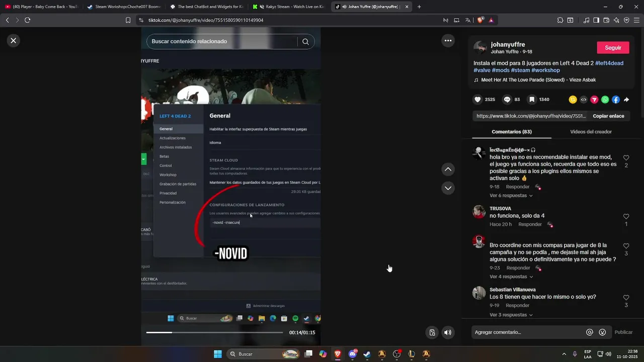Open the emoji picker in comment box
The width and height of the screenshot is (644, 362).
click(x=602, y=332)
